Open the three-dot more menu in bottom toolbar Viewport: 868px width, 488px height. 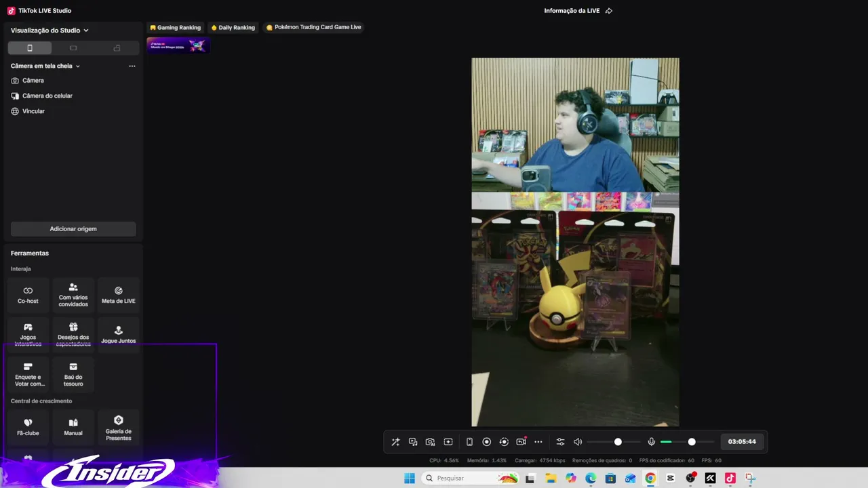pos(538,442)
